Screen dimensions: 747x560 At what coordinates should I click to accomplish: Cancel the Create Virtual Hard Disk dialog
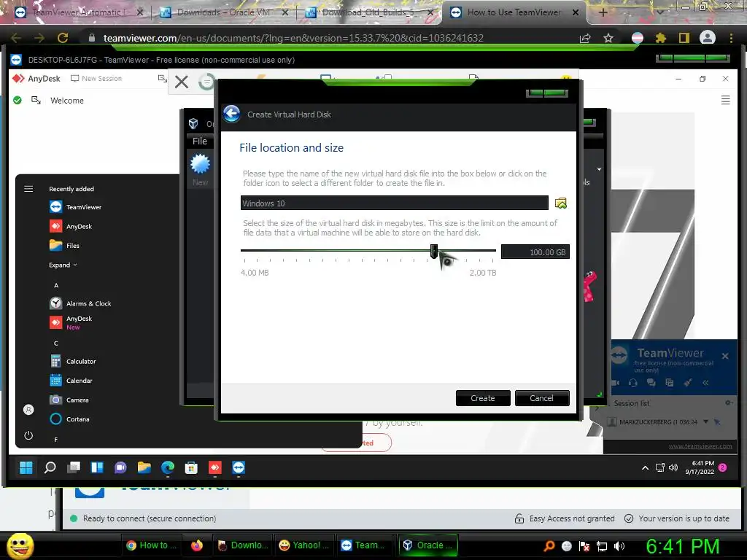pos(542,398)
